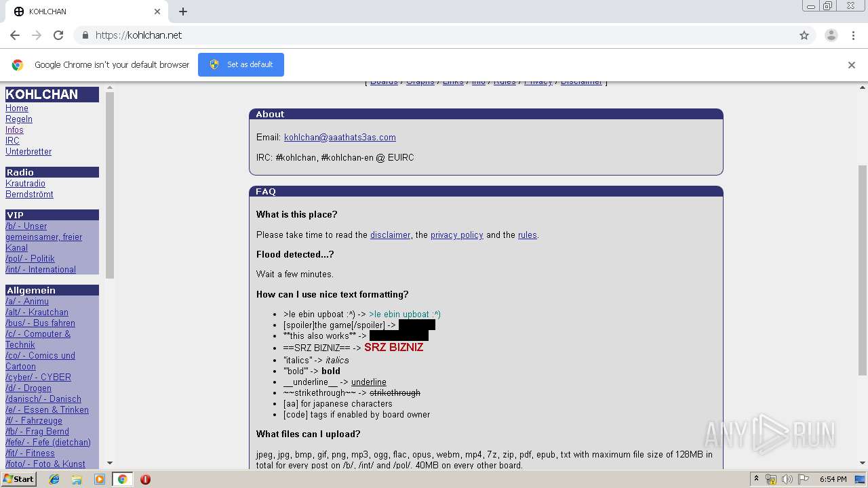Click the main page scroll up arrow
The image size is (868, 488).
click(x=863, y=87)
